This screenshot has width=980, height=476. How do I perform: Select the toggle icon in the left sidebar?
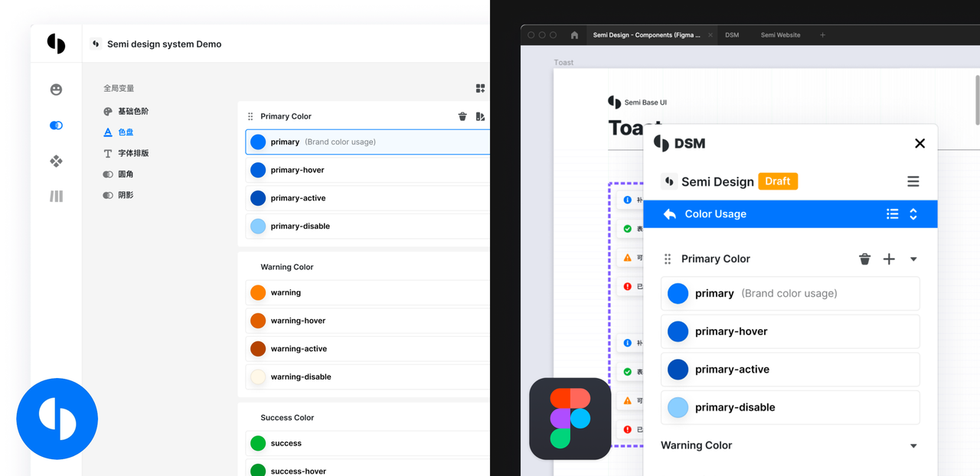pos(56,126)
